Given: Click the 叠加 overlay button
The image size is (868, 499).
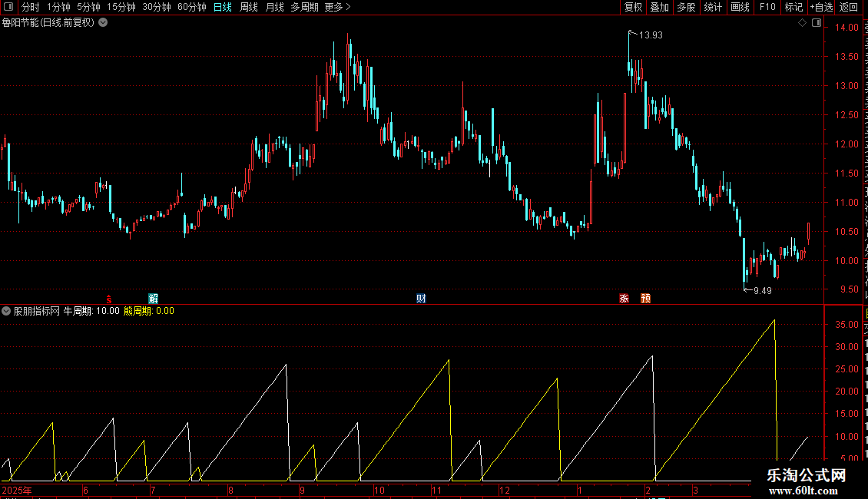Looking at the screenshot, I should (x=659, y=7).
